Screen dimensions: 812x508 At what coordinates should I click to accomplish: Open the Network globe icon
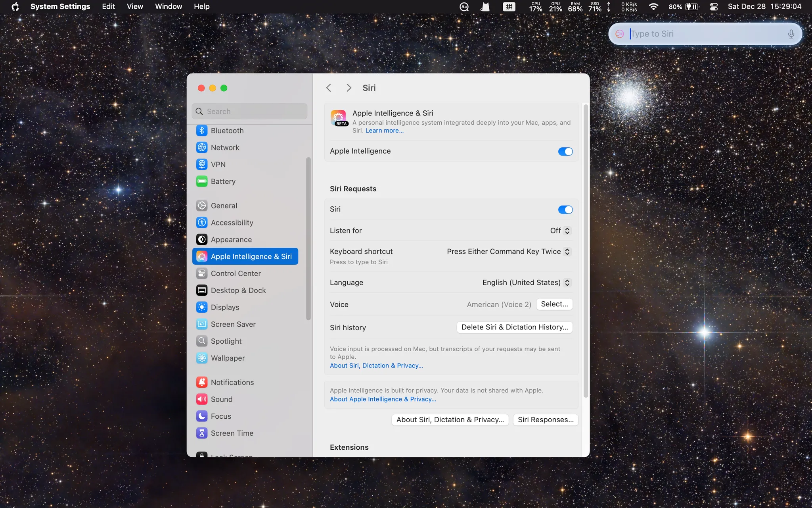pos(202,148)
